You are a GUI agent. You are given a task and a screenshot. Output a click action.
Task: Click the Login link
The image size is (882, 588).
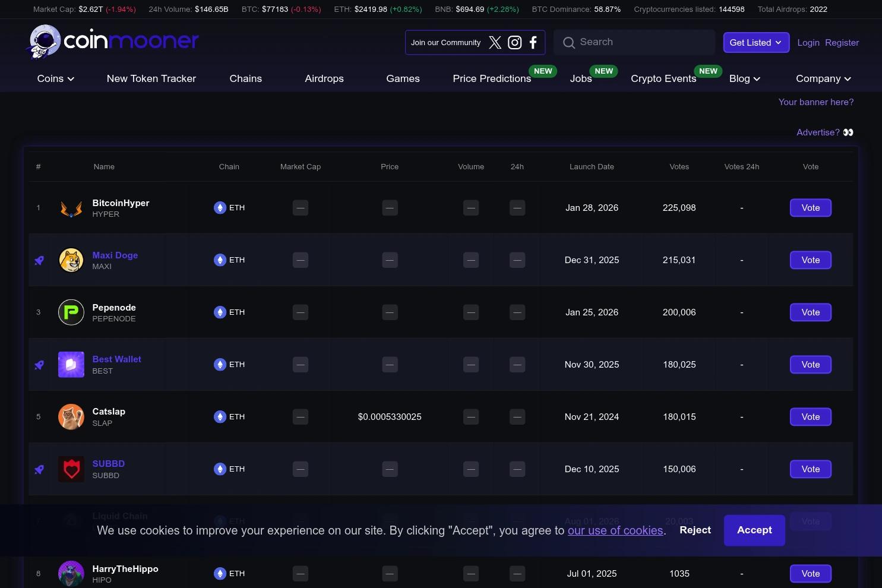(808, 43)
